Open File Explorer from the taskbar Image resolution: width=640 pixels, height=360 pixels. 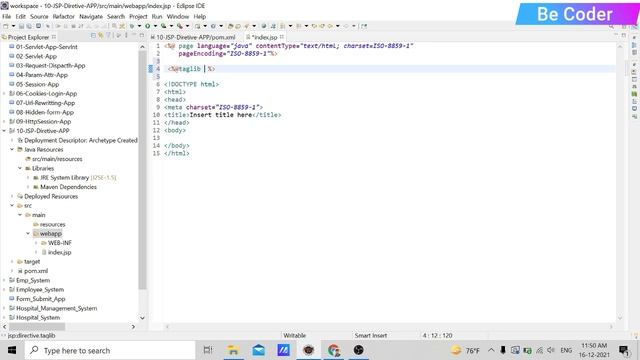(x=233, y=350)
